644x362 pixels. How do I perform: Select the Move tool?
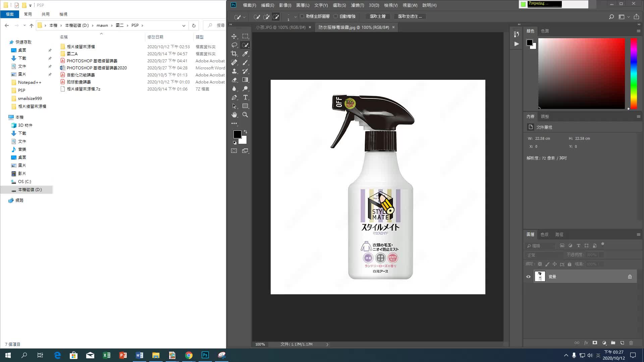(234, 36)
